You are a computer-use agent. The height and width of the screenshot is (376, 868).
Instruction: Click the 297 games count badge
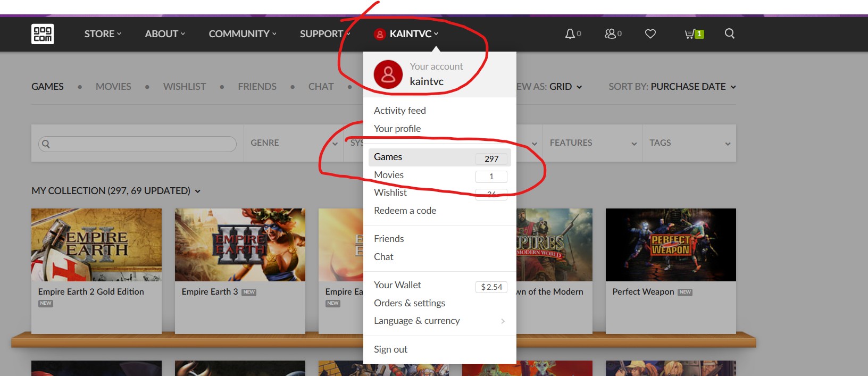(x=491, y=158)
